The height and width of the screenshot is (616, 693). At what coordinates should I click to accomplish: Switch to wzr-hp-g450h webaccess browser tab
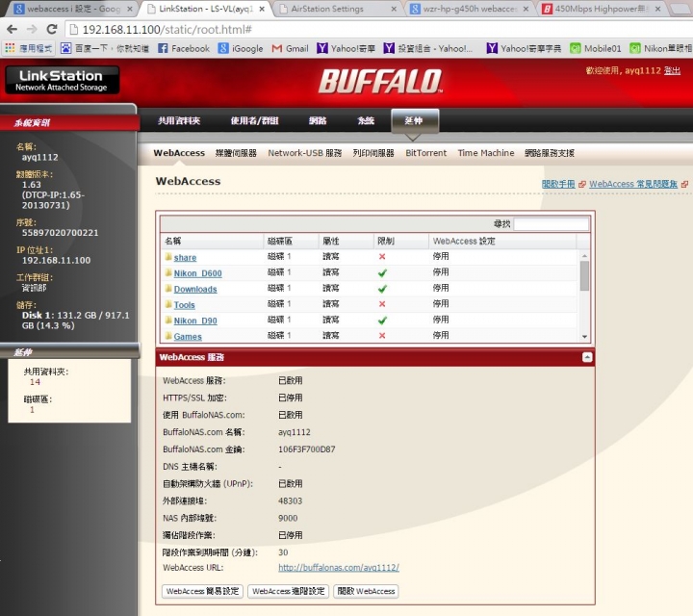click(x=470, y=9)
